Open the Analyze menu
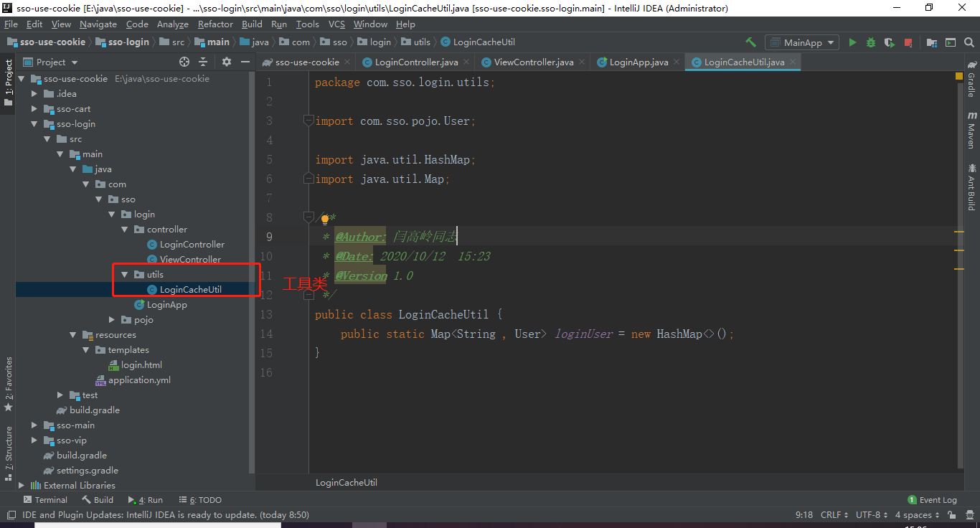Image resolution: width=980 pixels, height=528 pixels. click(172, 24)
